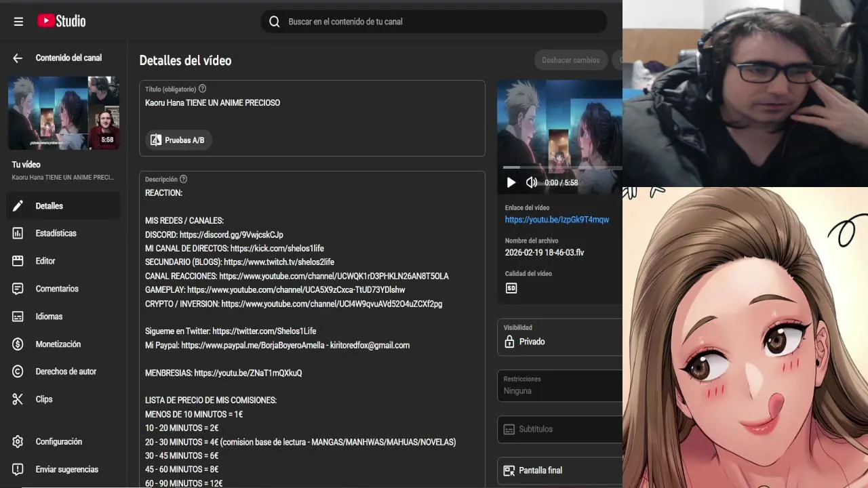
Task: Click the "Sigueme en Twitter" line
Action: pos(231,331)
